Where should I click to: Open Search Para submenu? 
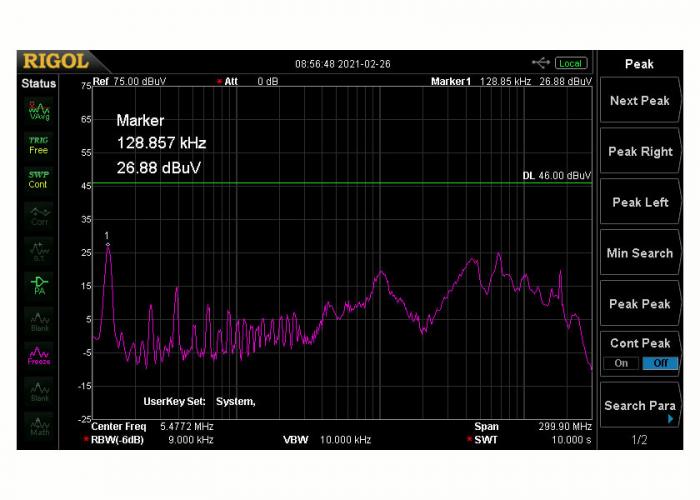pos(639,405)
